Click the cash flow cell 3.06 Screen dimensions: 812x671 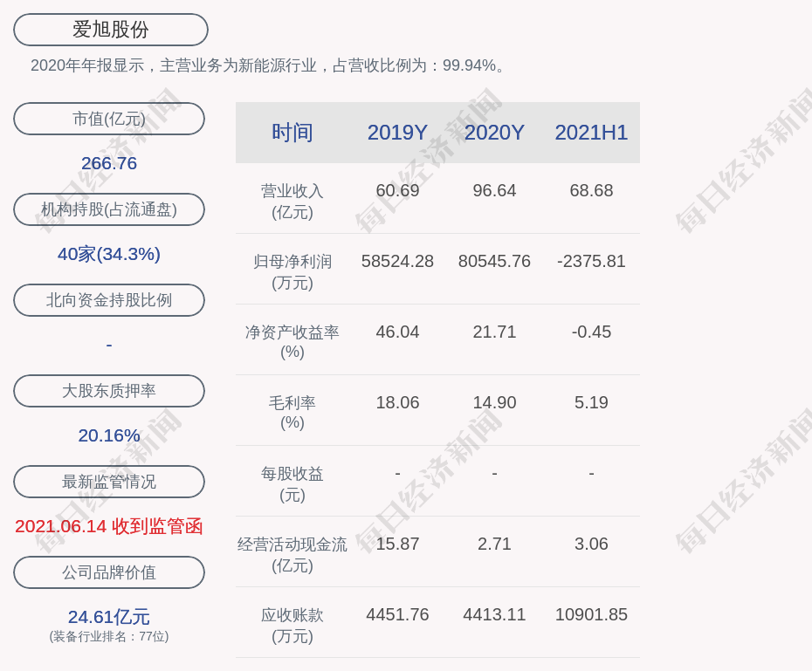[x=591, y=544]
